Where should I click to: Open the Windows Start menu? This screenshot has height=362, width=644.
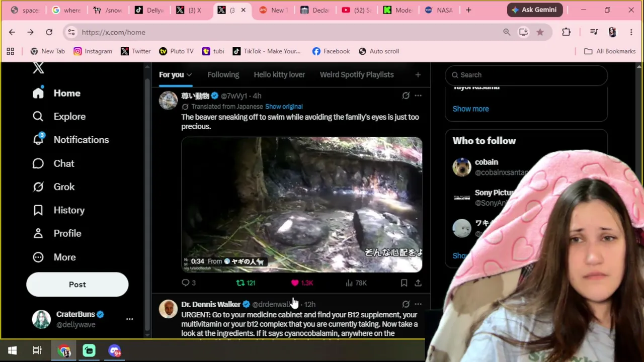pyautogui.click(x=13, y=350)
